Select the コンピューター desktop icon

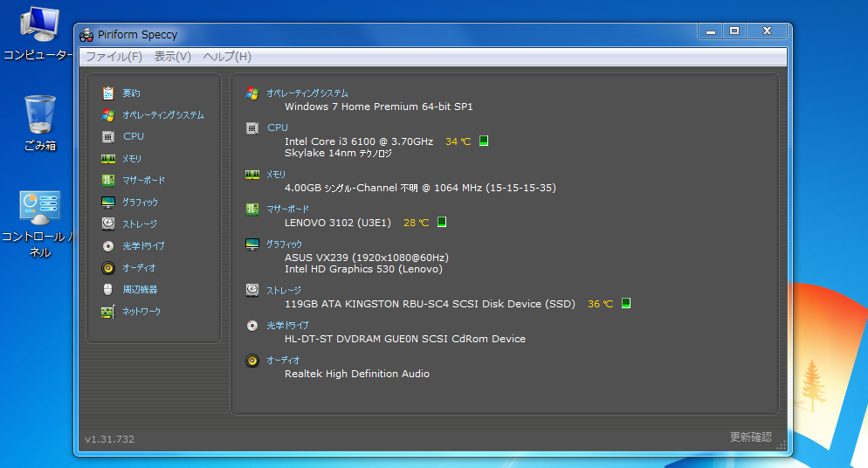click(38, 33)
